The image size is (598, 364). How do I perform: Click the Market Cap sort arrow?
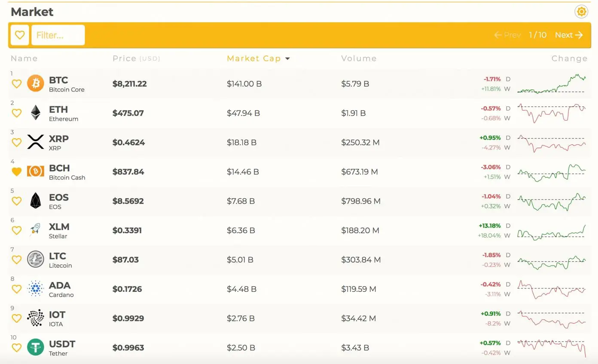click(x=287, y=59)
